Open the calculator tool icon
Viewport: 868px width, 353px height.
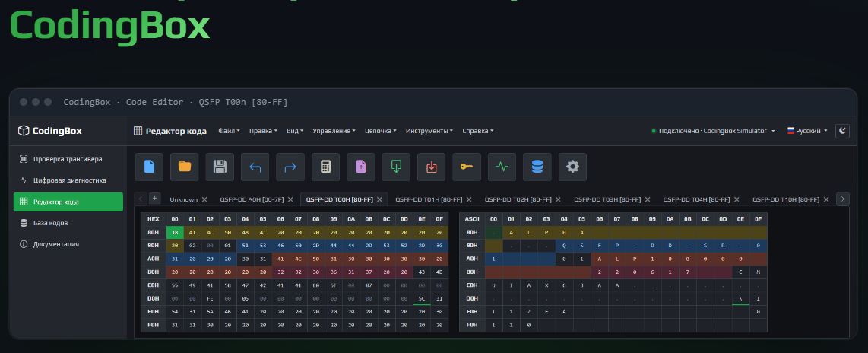pyautogui.click(x=326, y=167)
